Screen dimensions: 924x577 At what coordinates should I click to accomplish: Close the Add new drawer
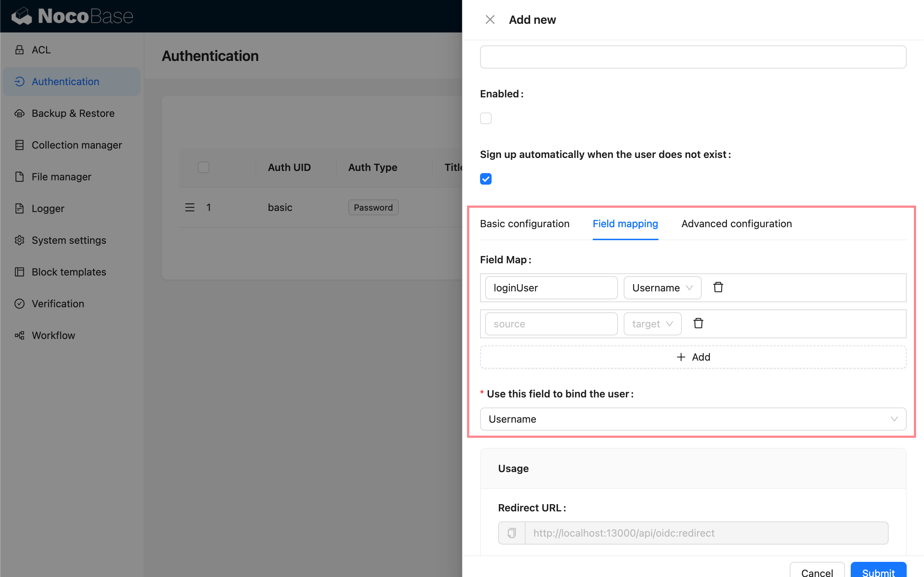click(x=490, y=20)
